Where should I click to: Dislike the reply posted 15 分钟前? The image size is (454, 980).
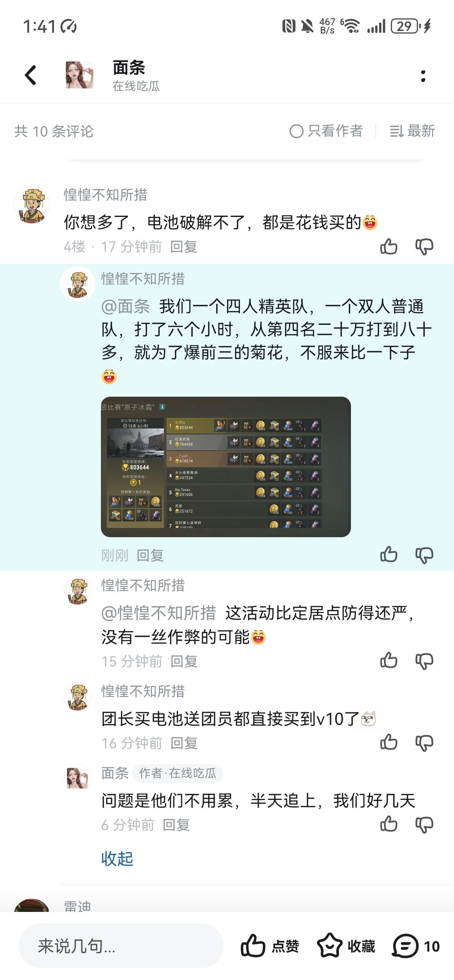click(x=424, y=661)
